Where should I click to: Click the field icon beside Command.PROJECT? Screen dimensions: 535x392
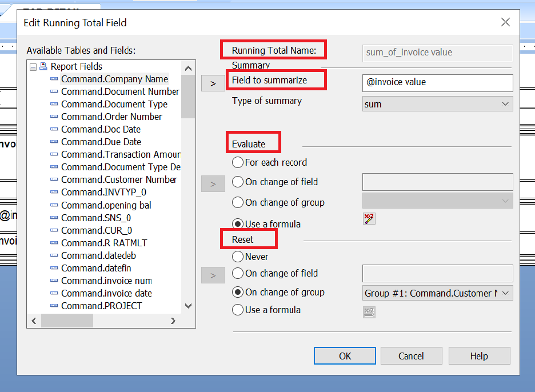coord(54,306)
